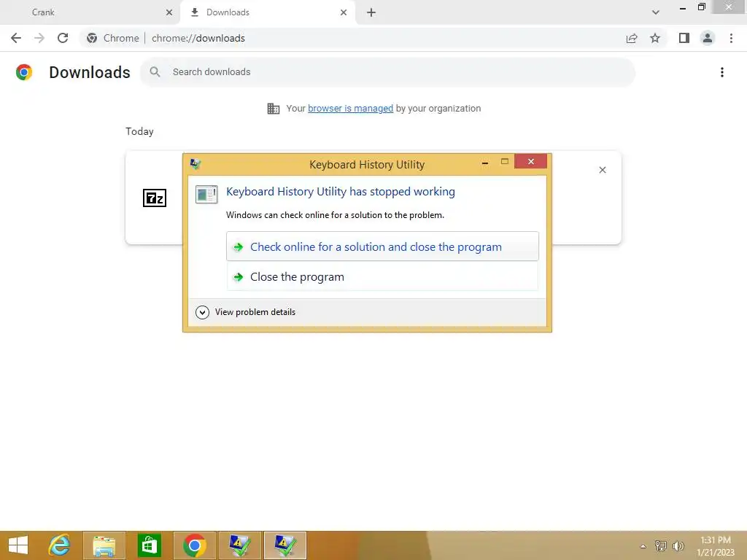The height and width of the screenshot is (560, 747).
Task: Share this page via share icon
Action: coord(632,38)
